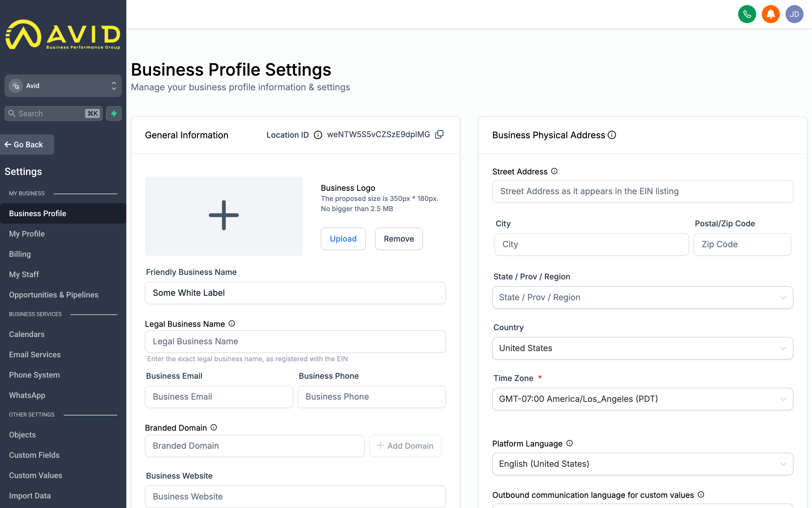812x508 pixels.
Task: Click the Street Address input
Action: click(x=643, y=191)
